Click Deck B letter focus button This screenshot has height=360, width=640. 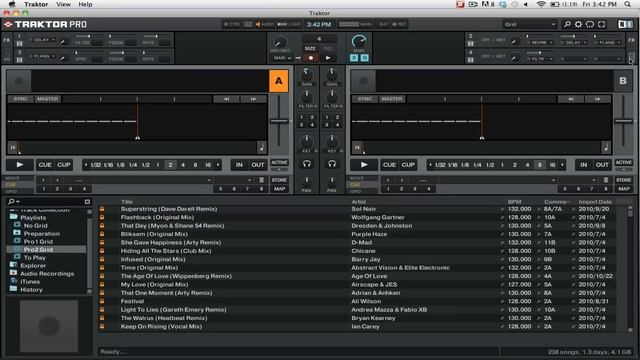coord(623,81)
